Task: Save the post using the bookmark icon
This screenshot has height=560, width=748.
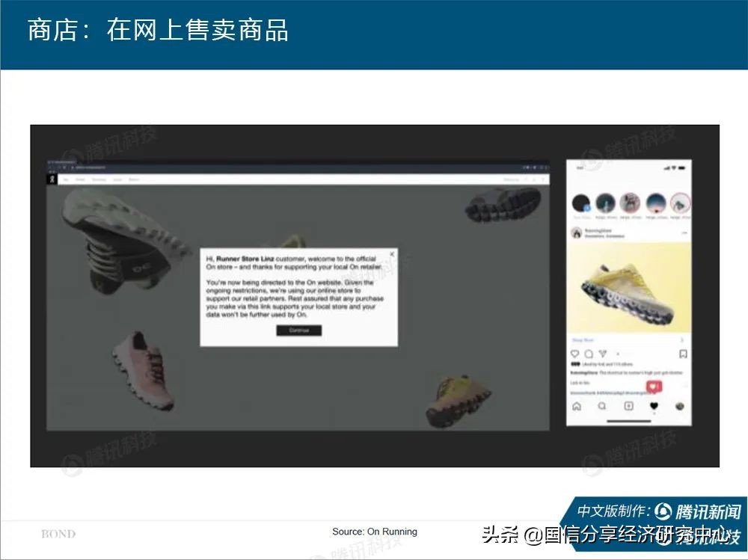Action: pos(683,352)
